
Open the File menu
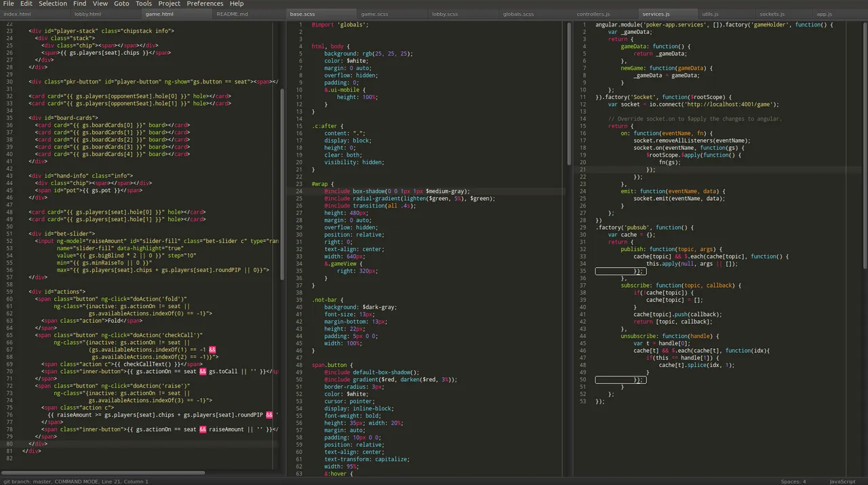pos(8,3)
